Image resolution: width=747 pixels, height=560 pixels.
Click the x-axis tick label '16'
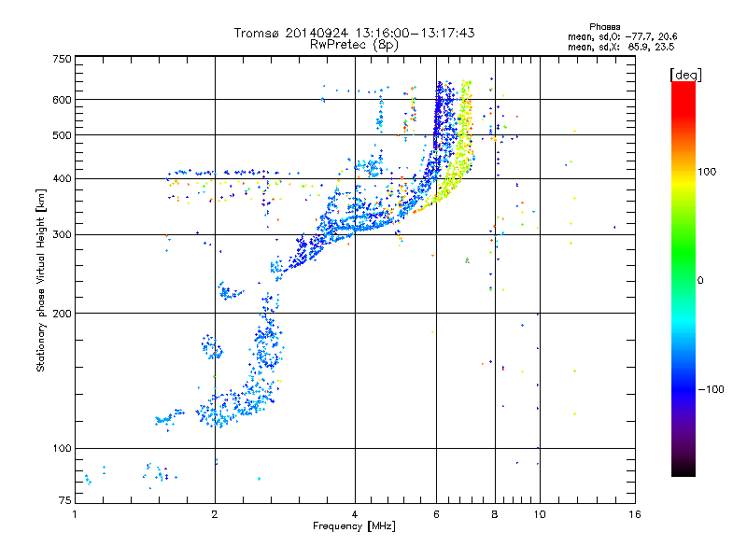click(x=635, y=514)
